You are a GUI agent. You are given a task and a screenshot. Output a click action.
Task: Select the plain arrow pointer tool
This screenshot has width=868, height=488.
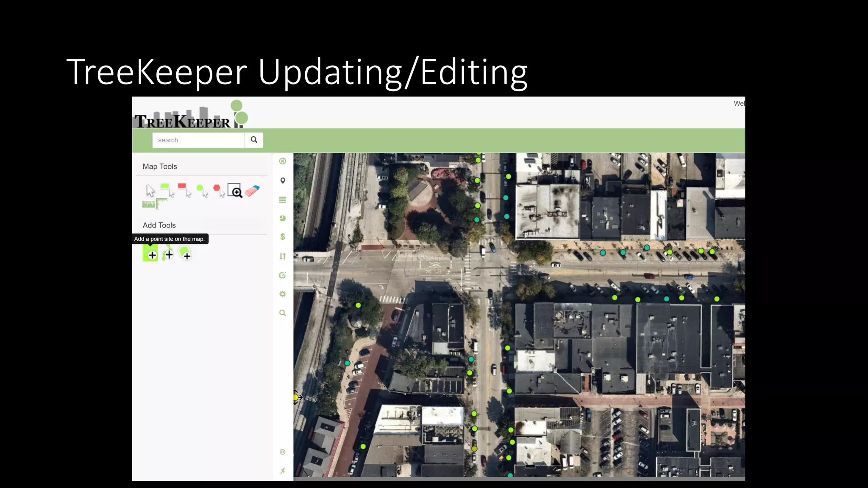pyautogui.click(x=150, y=191)
